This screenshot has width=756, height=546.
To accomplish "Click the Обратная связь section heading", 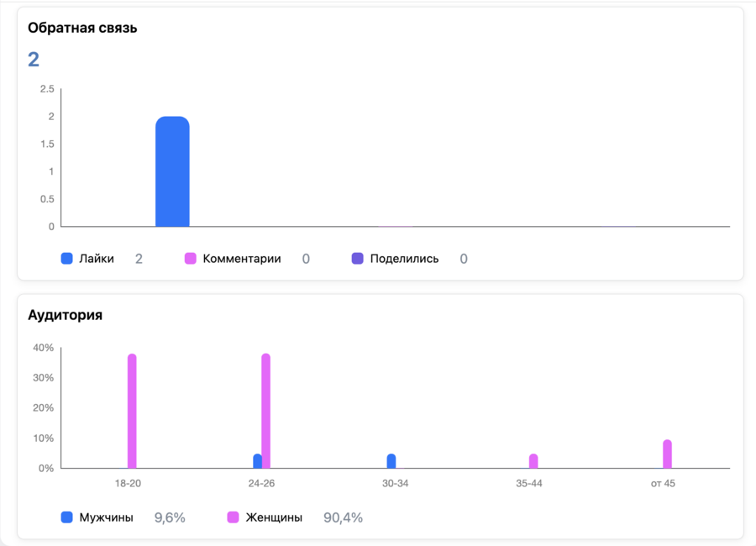I will 82,28.
